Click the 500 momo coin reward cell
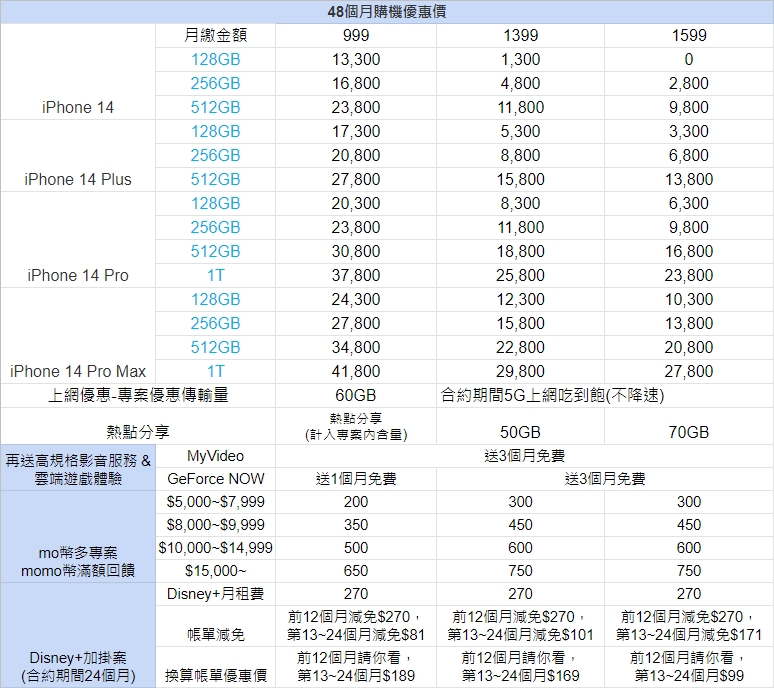 click(x=356, y=548)
